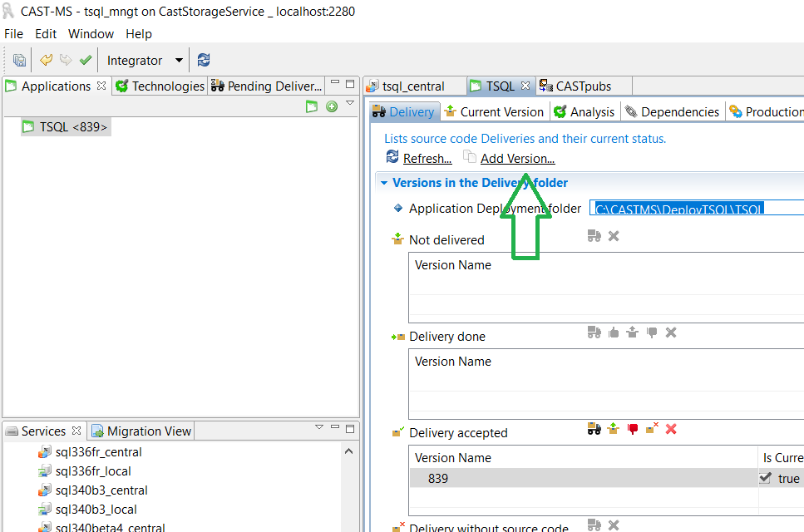
Task: Select sql336fr_central in Services list
Action: (x=98, y=452)
